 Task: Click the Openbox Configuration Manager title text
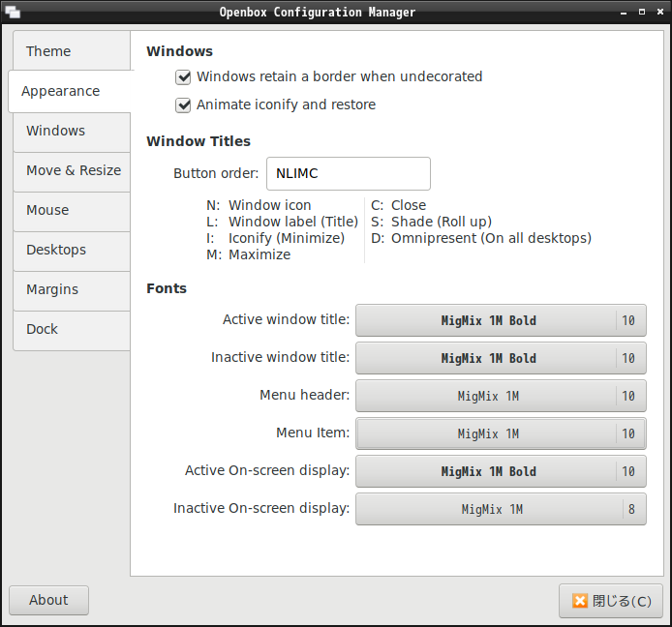(x=318, y=13)
